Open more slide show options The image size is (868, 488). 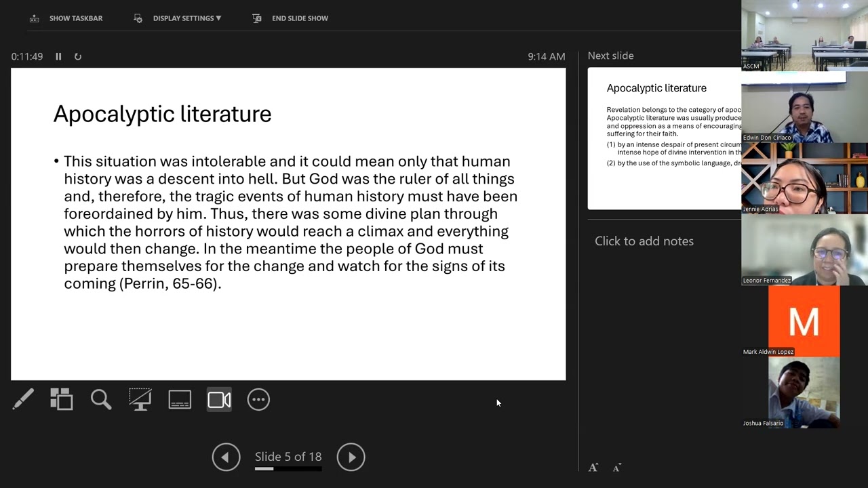(x=258, y=400)
